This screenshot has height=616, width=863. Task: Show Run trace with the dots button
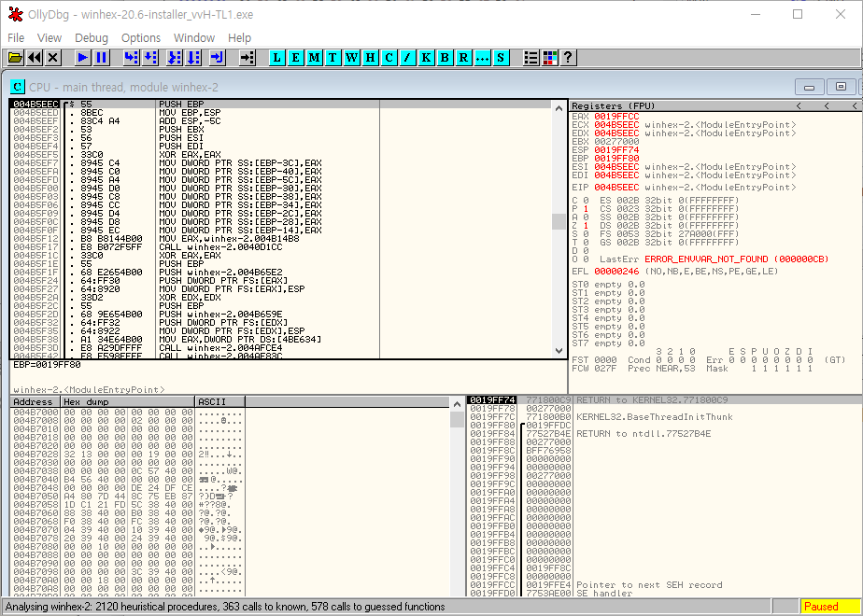pos(483,57)
